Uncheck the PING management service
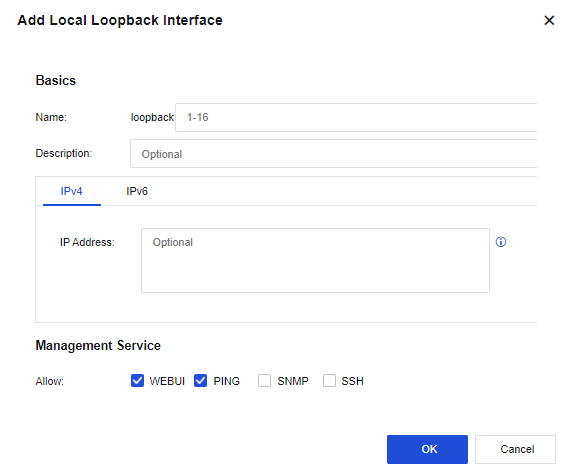571x476 pixels. click(x=200, y=381)
